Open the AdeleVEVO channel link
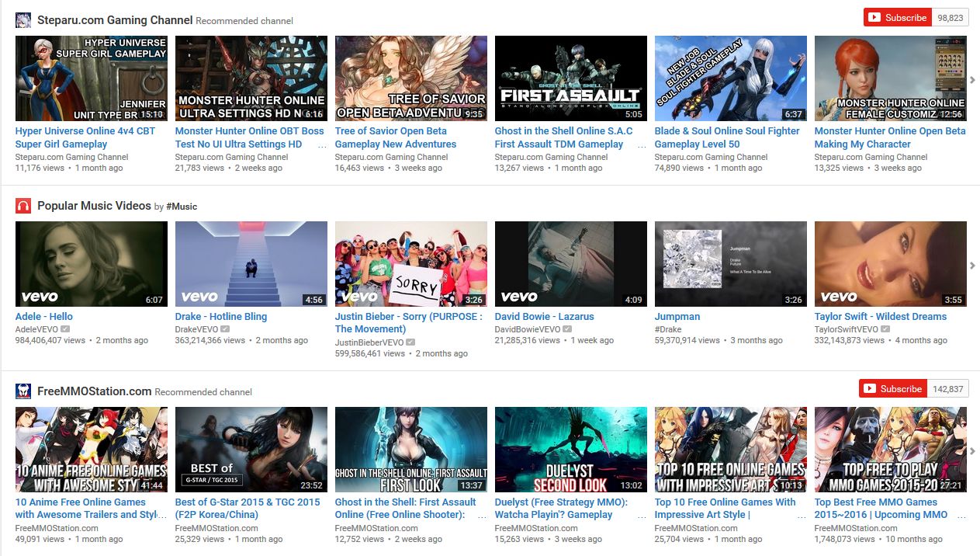 click(36, 329)
